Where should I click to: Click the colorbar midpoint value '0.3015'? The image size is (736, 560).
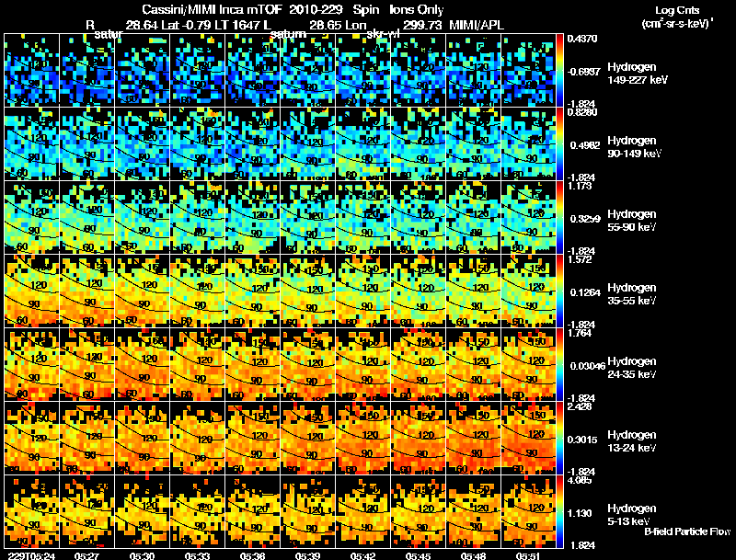pos(585,440)
